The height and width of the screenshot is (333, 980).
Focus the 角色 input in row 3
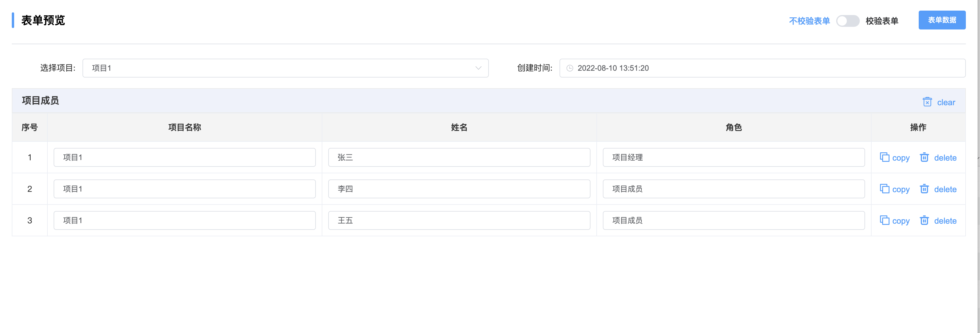(734, 220)
